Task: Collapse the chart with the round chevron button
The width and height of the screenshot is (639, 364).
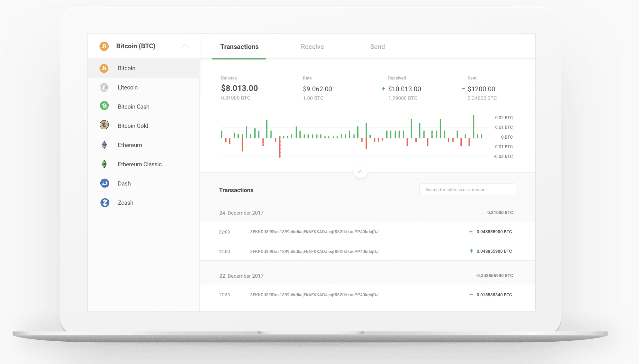Action: coord(360,172)
